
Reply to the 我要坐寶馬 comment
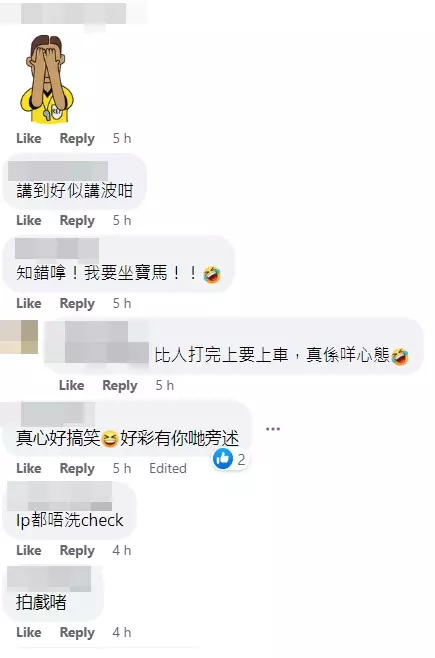[77, 303]
